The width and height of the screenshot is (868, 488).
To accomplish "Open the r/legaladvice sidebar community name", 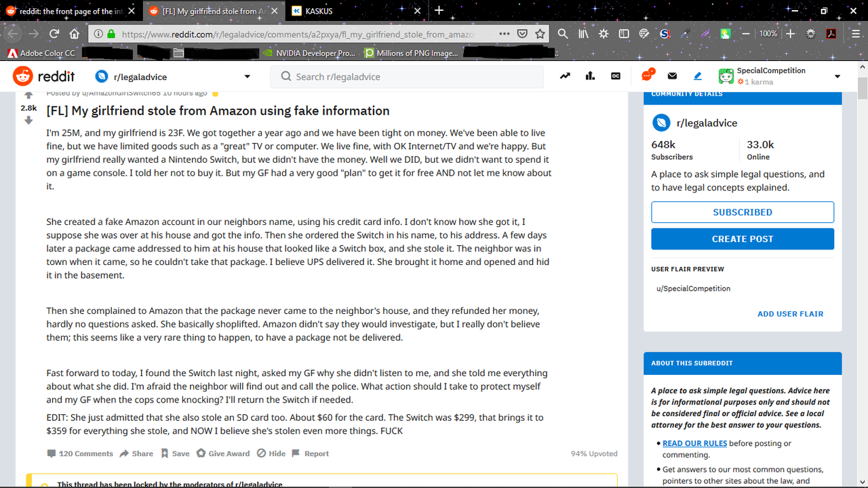I will pos(707,123).
